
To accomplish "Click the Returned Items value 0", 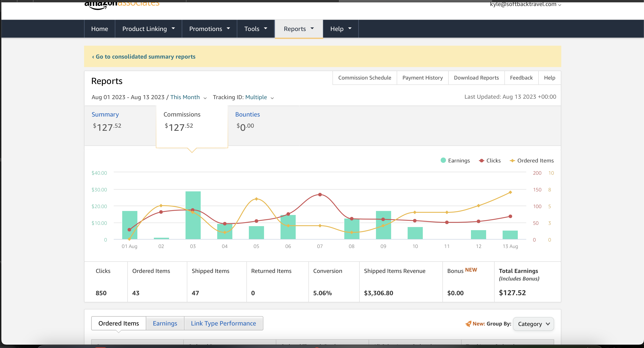I will pos(253,293).
